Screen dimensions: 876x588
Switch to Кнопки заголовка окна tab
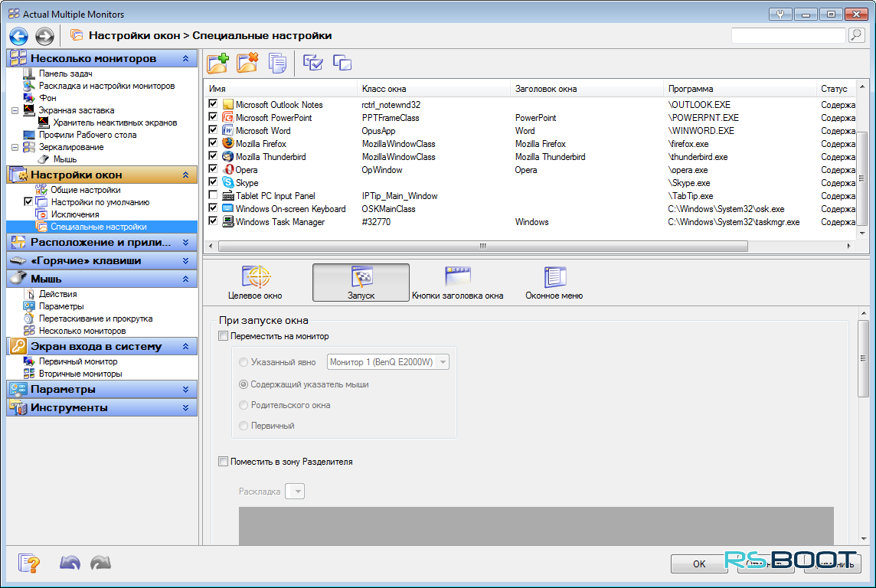tap(458, 283)
